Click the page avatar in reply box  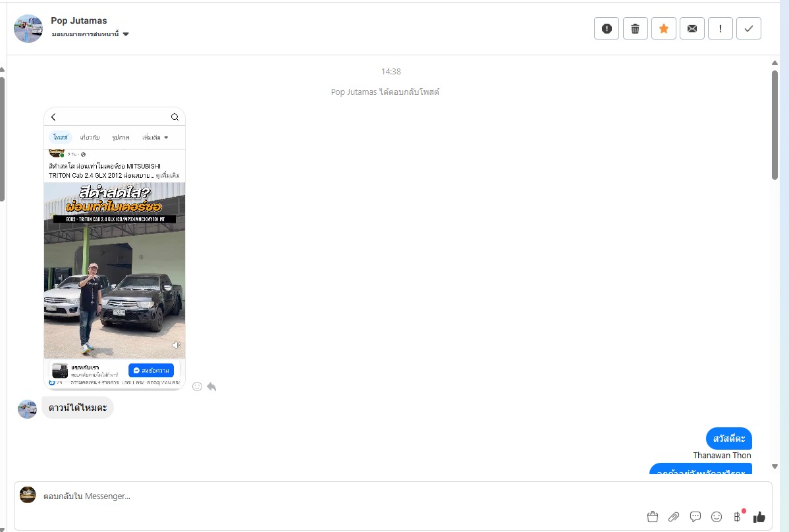(28, 494)
